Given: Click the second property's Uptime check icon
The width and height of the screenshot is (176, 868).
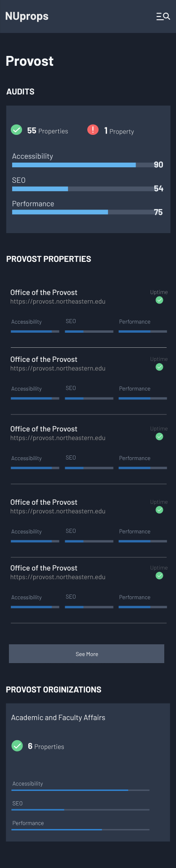Looking at the screenshot, I should coord(160,367).
